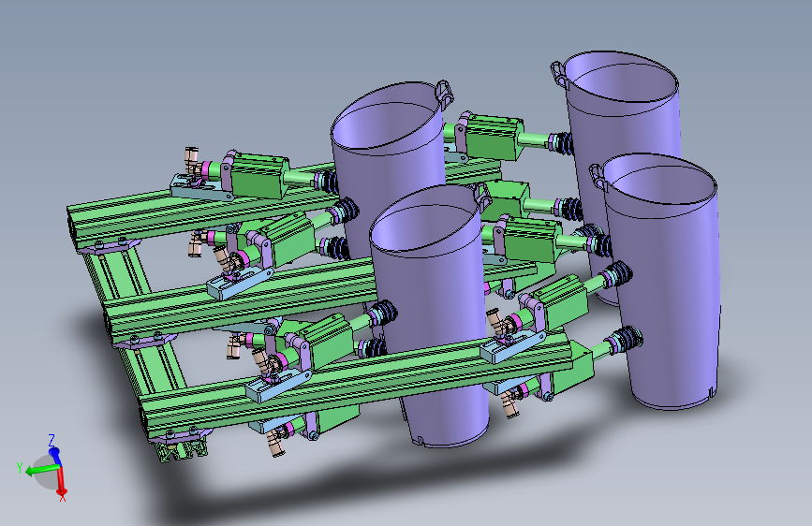Screen dimensions: 812x526
Task: Click the red X axis arrow of the triad
Action: 61,481
